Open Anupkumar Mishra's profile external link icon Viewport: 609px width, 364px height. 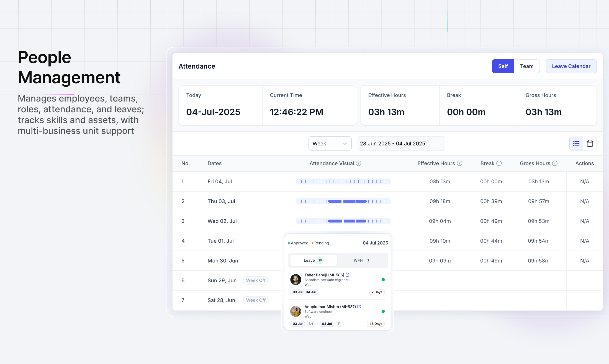[x=359, y=306]
